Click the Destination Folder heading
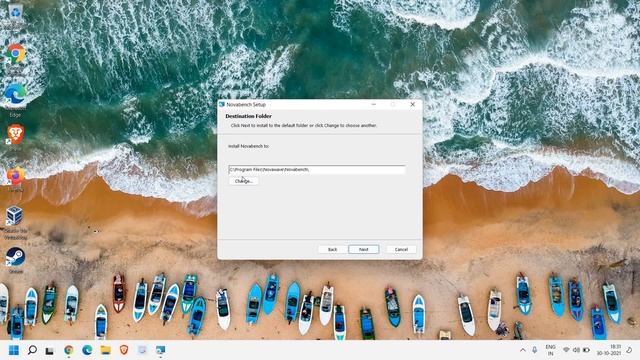This screenshot has height=360, width=640. (x=249, y=116)
